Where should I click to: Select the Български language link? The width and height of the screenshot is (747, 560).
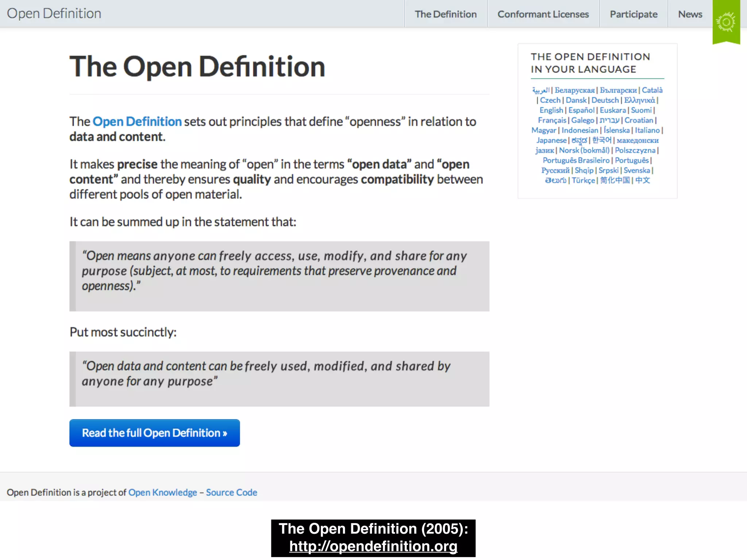click(x=618, y=90)
